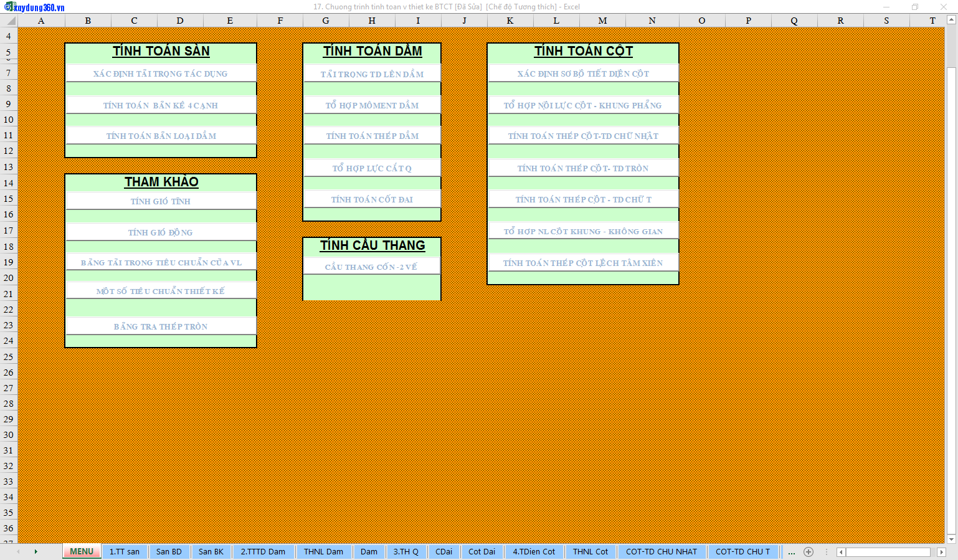The image size is (958, 560).
Task: Open CẦU THANG CỐN - 2 VẾ
Action: [371, 267]
